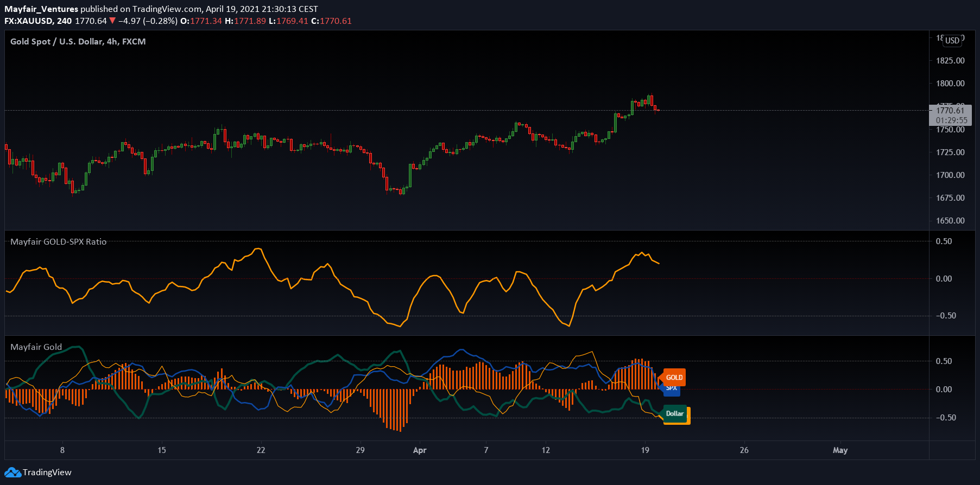Click the 0.50 label in ratio pane
980x485 pixels.
tap(944, 241)
